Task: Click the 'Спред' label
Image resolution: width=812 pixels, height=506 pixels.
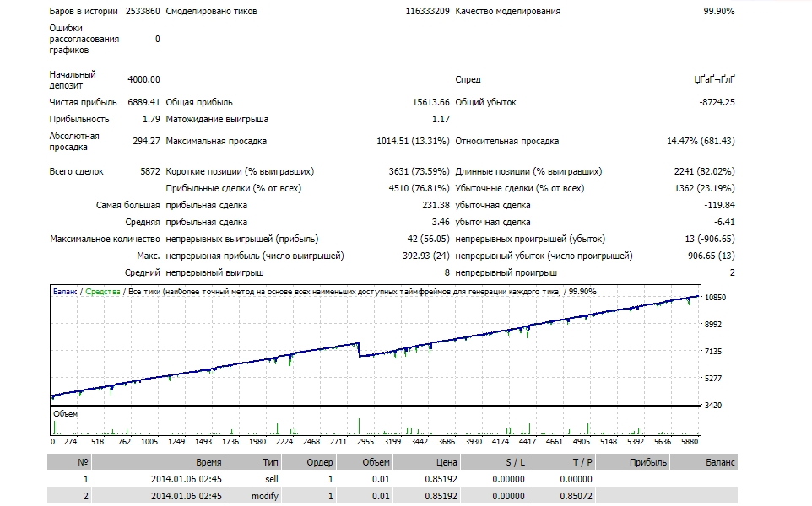Action: pos(468,79)
